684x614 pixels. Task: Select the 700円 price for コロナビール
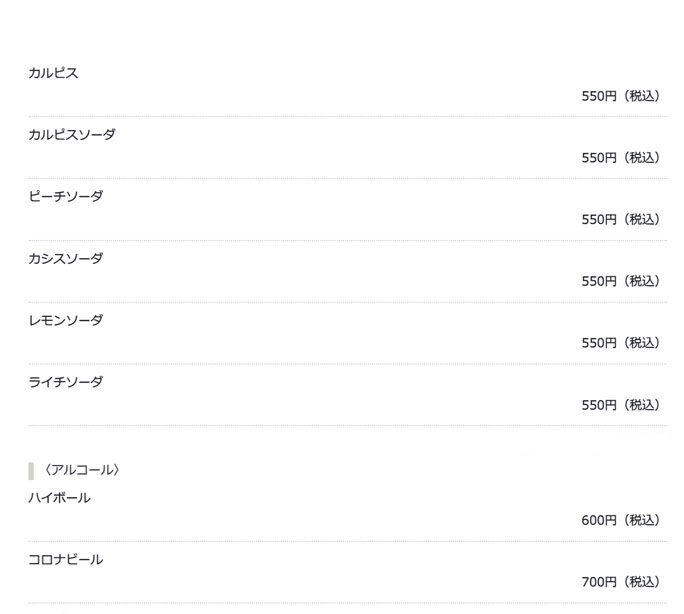coord(599,582)
